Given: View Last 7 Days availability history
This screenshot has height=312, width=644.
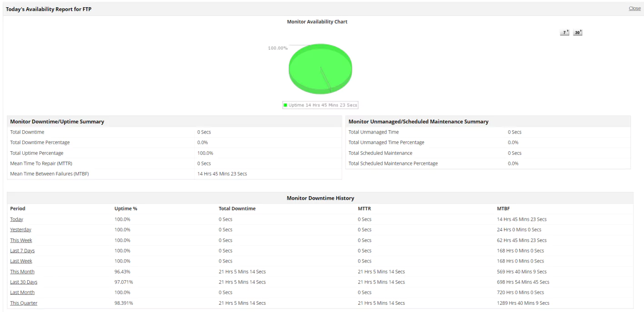Looking at the screenshot, I should click(x=23, y=250).
